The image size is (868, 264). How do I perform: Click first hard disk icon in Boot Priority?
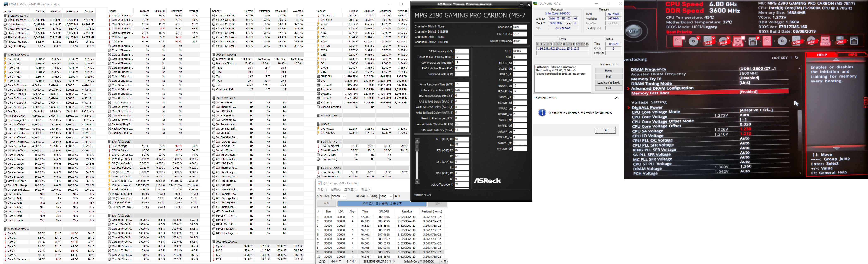[678, 41]
